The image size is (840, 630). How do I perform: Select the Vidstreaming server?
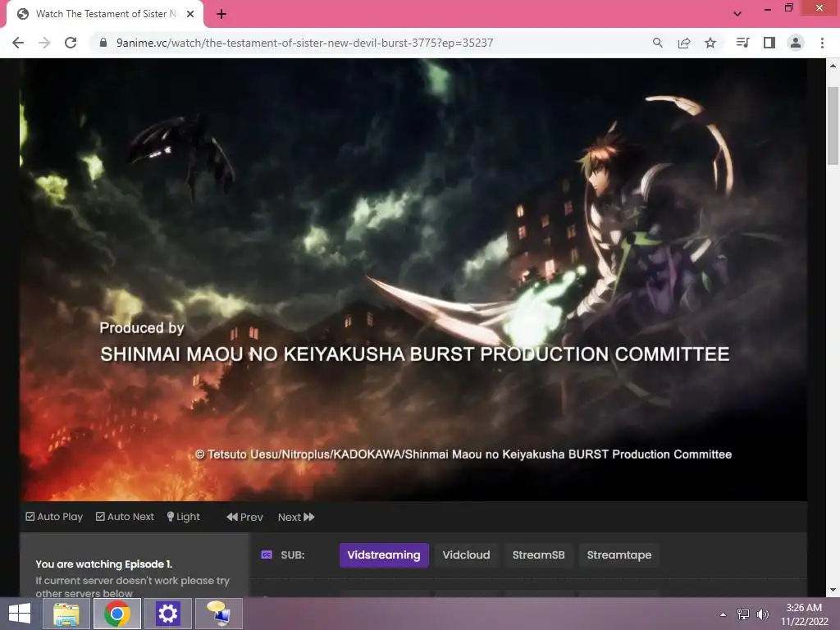point(384,555)
